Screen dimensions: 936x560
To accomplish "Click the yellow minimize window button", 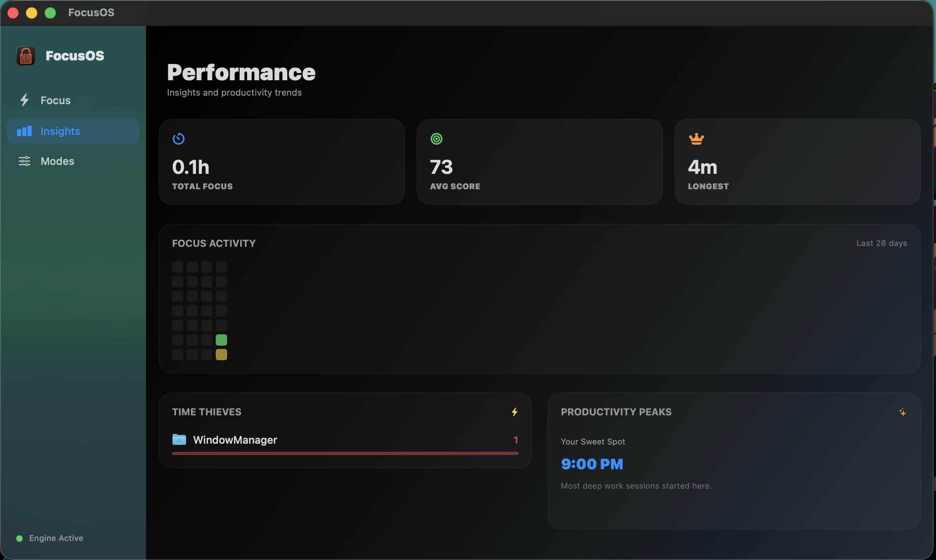I will 32,13.
